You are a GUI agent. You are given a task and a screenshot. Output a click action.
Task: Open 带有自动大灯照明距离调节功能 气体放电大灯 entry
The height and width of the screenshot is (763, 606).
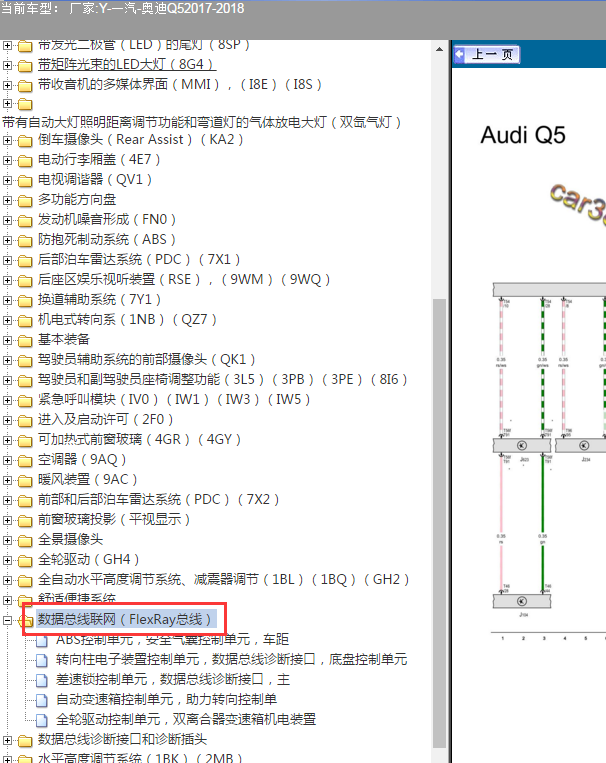click(x=202, y=122)
